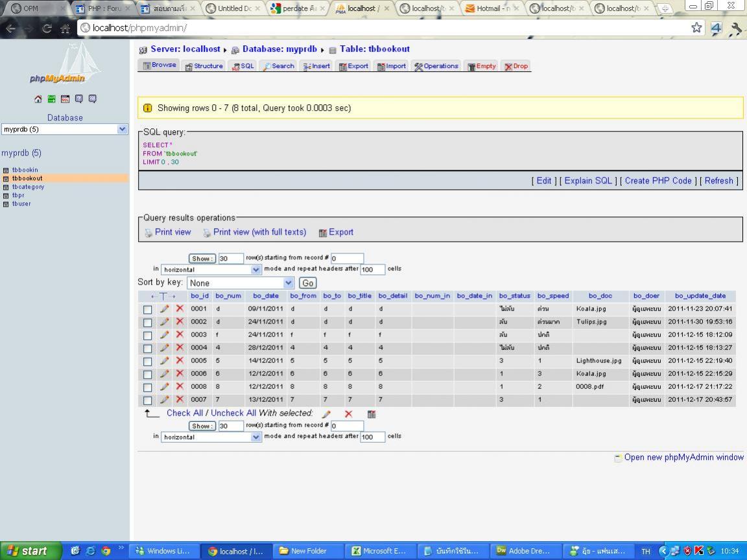Viewport: 747px width, 560px height.
Task: Select the tbcategory table in sidebar
Action: 28,187
